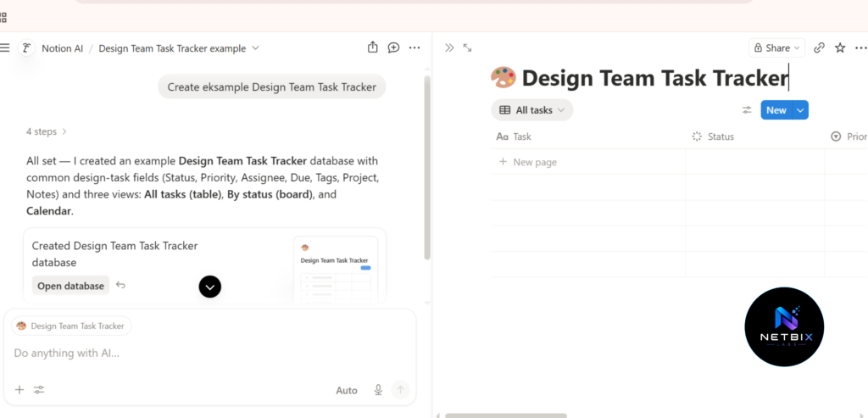The image size is (868, 418).
Task: Click the share/export icon in chat header
Action: pos(373,47)
